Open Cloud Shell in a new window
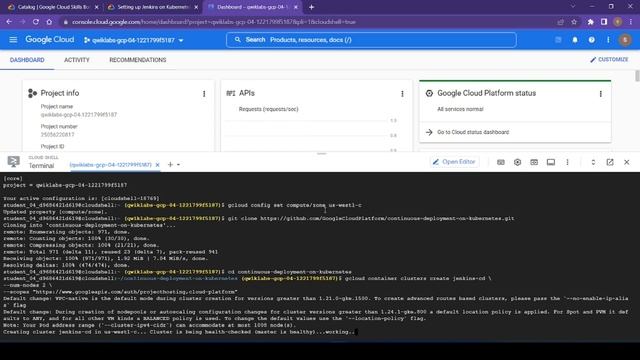The width and height of the screenshot is (640, 360). coord(610,162)
